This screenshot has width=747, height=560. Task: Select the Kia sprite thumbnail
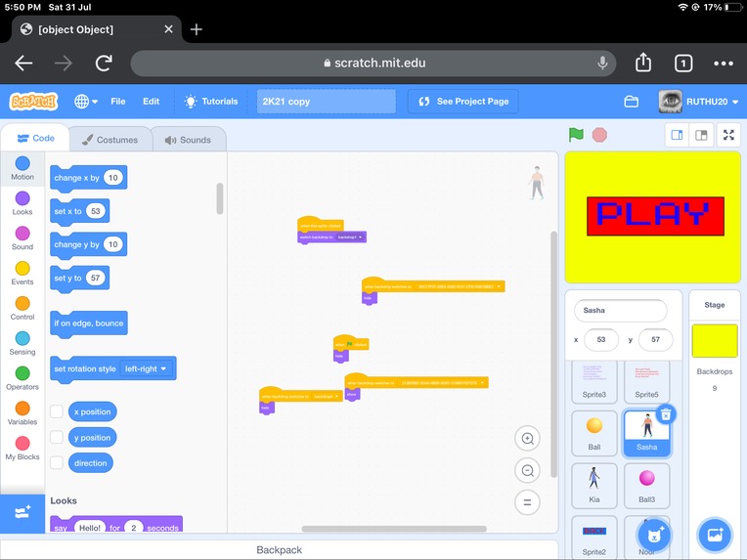pos(594,486)
